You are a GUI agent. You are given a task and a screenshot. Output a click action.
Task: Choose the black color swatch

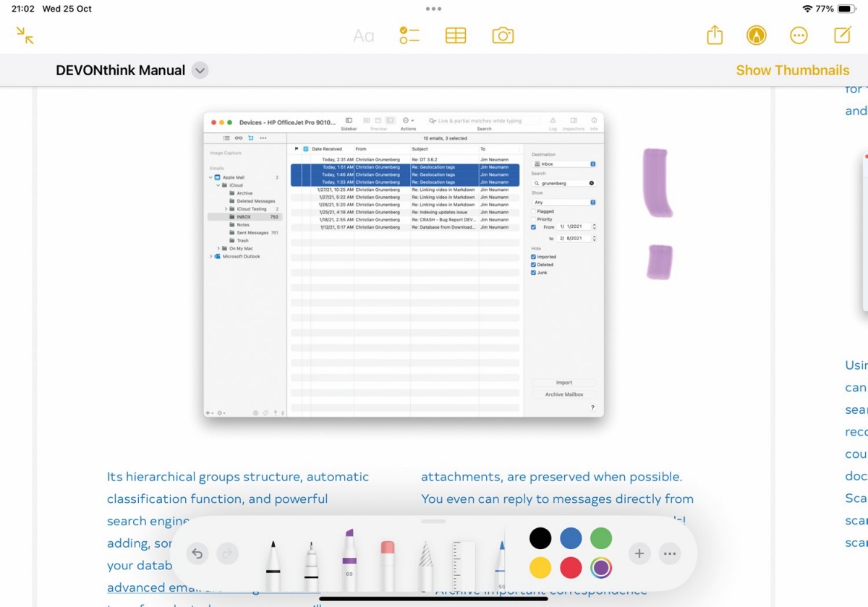pos(540,538)
